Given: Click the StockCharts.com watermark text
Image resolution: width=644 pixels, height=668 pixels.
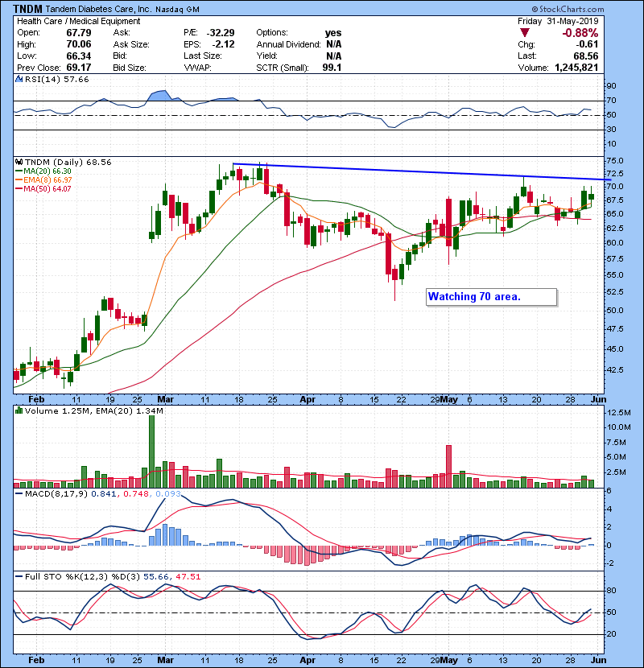Looking at the screenshot, I should click(x=568, y=9).
